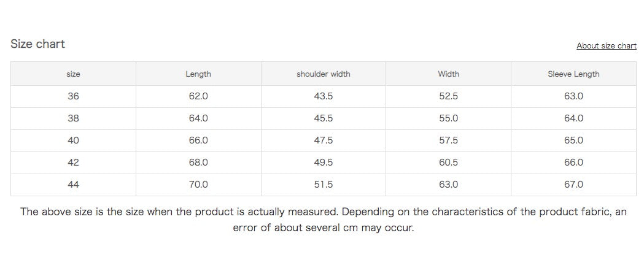644x276 pixels.
Task: Click the 66.0 sleeve length value
Action: point(573,163)
